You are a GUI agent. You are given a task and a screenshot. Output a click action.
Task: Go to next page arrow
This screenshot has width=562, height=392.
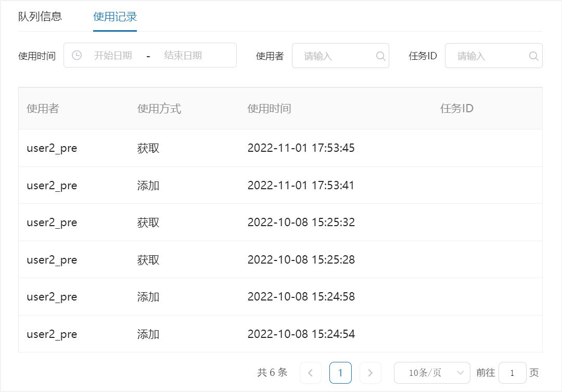tap(371, 373)
